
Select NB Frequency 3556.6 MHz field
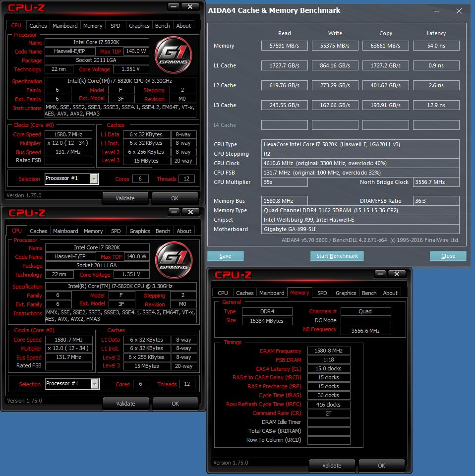coord(366,331)
